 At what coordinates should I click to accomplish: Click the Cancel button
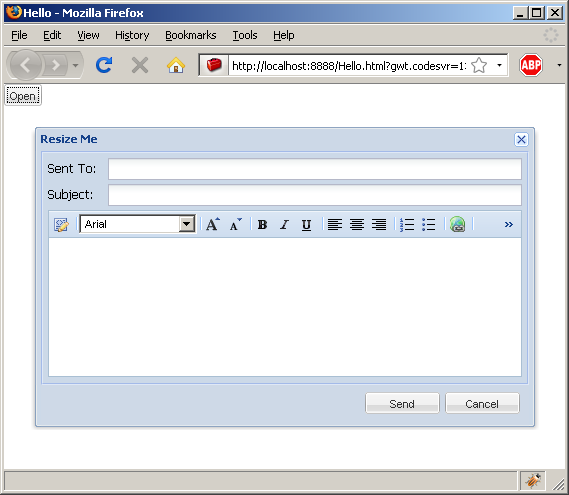482,403
